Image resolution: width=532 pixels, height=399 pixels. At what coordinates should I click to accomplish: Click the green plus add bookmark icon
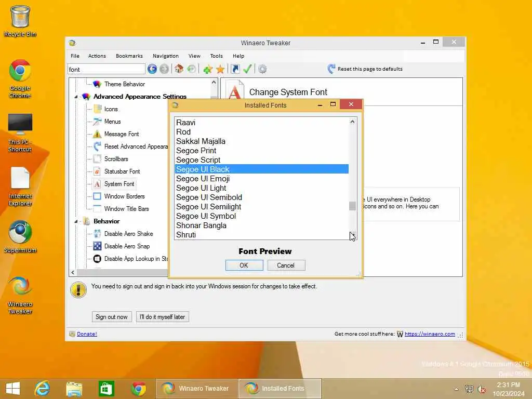208,69
